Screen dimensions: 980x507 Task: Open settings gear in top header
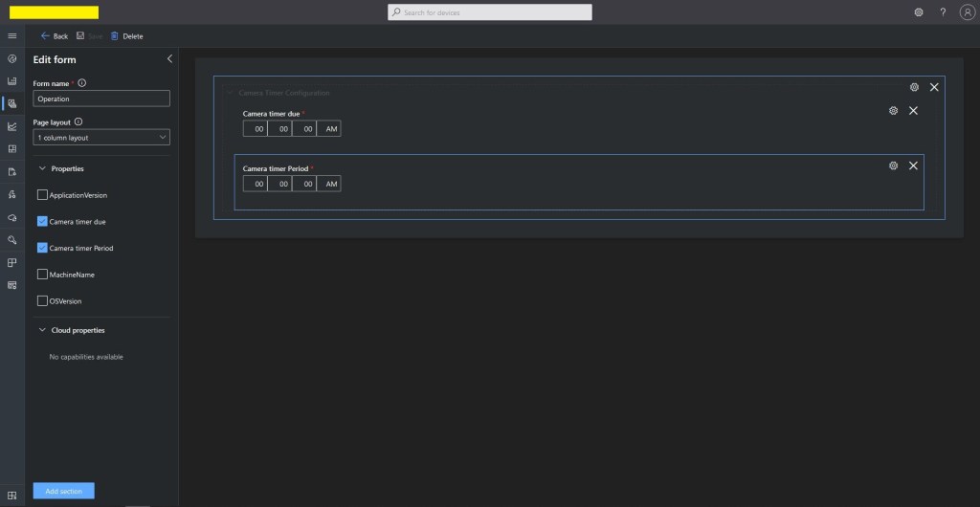[919, 12]
